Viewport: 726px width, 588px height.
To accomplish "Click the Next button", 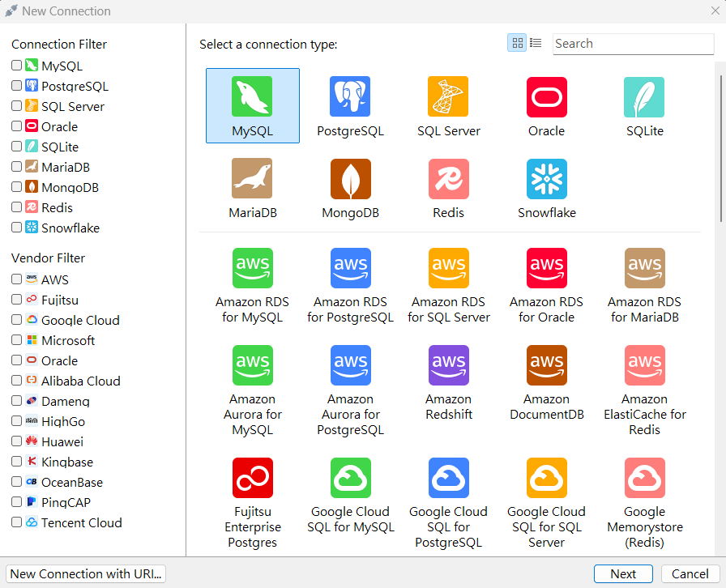I will 623,573.
